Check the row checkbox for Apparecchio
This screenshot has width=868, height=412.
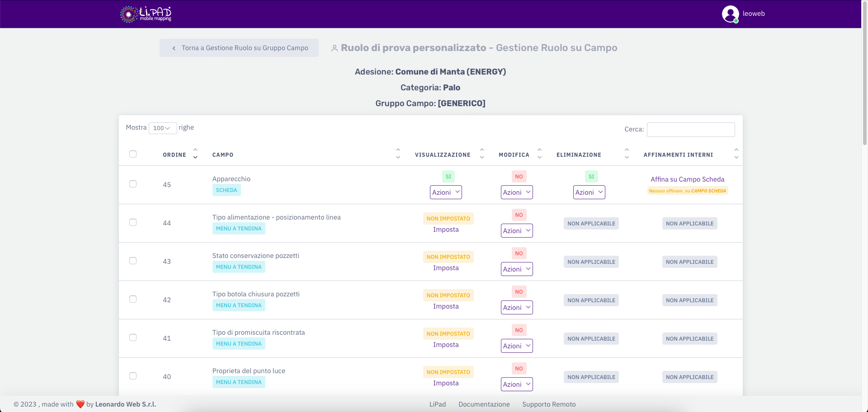pyautogui.click(x=133, y=184)
